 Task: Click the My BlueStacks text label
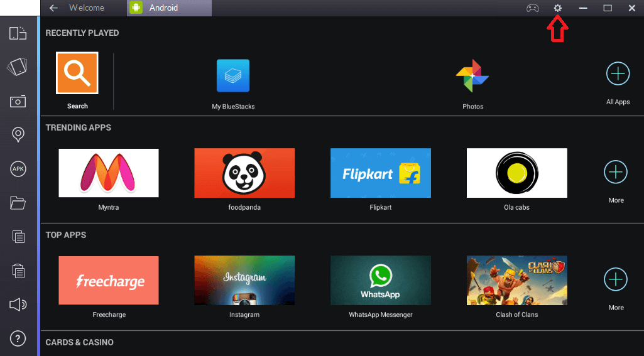233,106
